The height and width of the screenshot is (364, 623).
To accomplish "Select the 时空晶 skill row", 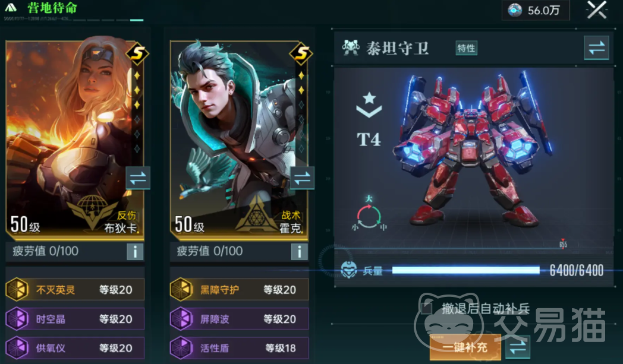I will (75, 319).
